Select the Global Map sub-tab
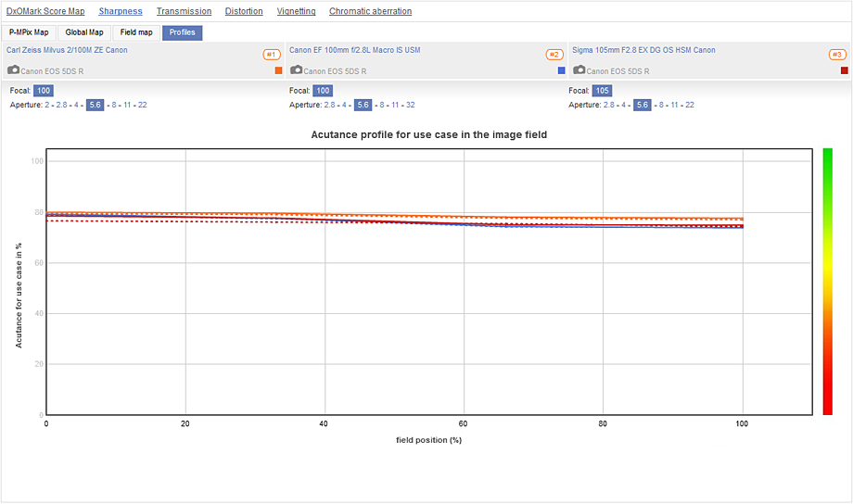The height and width of the screenshot is (504, 853). click(x=84, y=32)
